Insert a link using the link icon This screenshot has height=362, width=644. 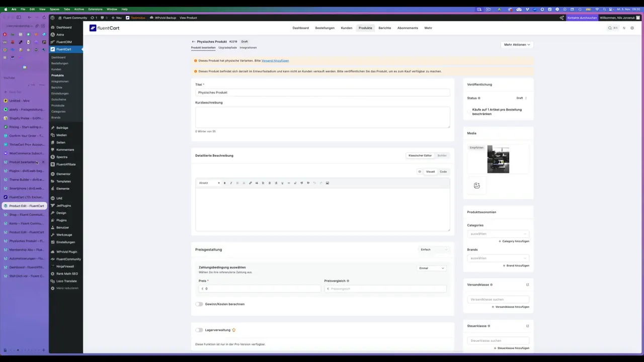(x=251, y=183)
